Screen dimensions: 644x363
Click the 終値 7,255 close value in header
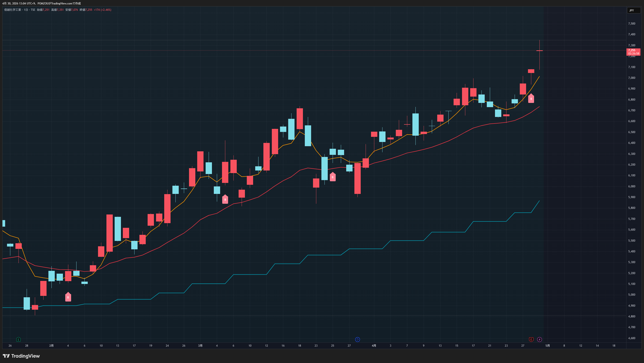click(86, 10)
